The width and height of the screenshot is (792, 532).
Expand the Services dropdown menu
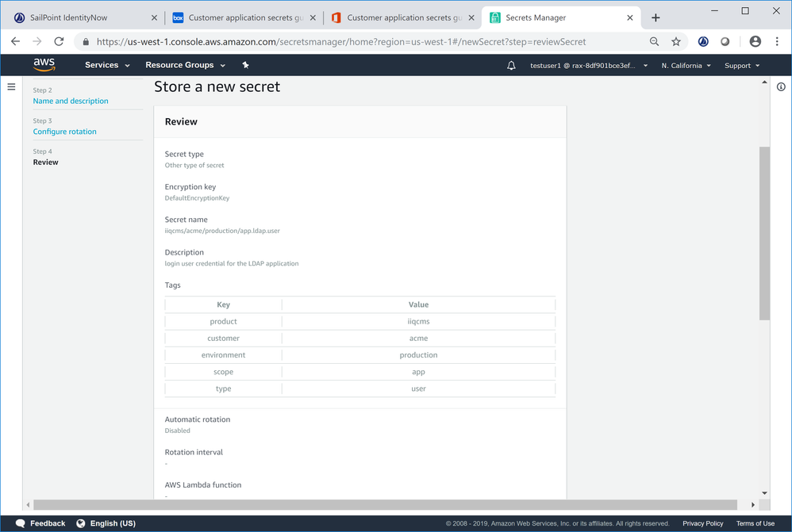[x=107, y=66]
